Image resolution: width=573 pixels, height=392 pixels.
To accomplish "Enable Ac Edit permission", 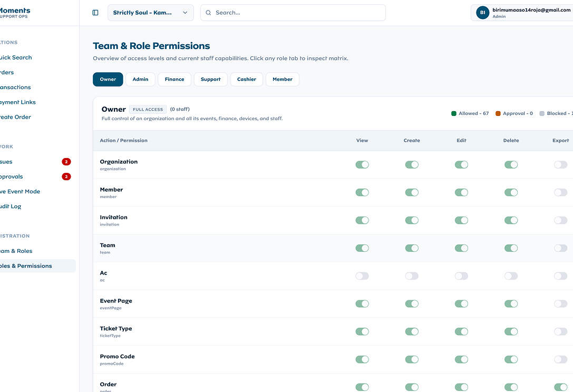I will click(462, 276).
